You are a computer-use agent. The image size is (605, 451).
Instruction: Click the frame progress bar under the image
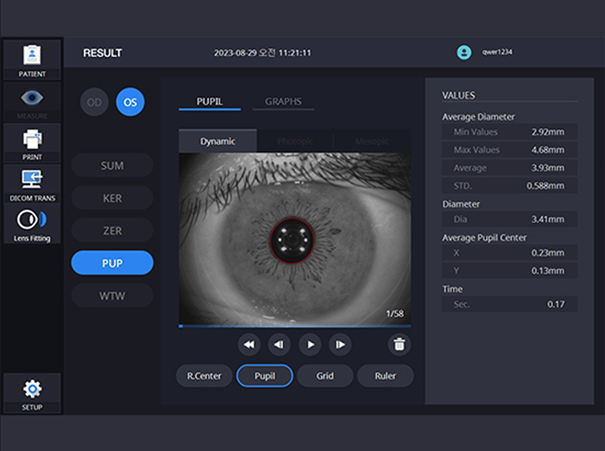coord(295,326)
